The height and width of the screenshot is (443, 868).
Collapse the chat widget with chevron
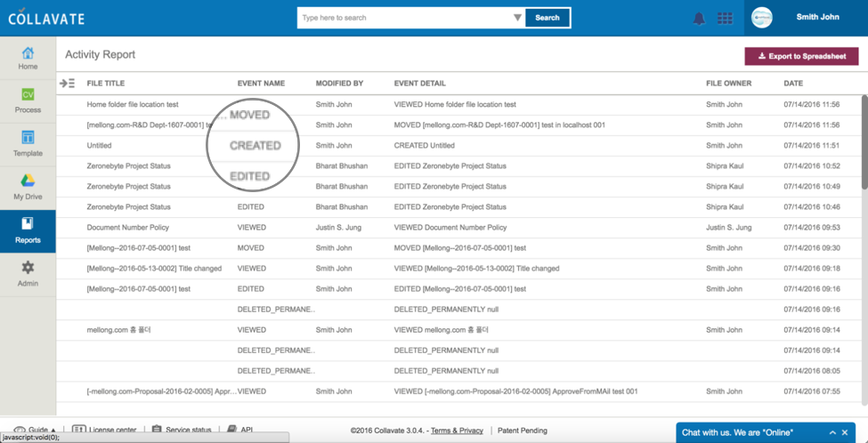[832, 432]
